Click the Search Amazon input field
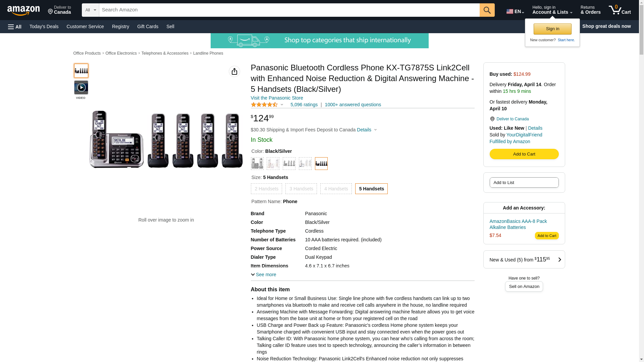 289,10
